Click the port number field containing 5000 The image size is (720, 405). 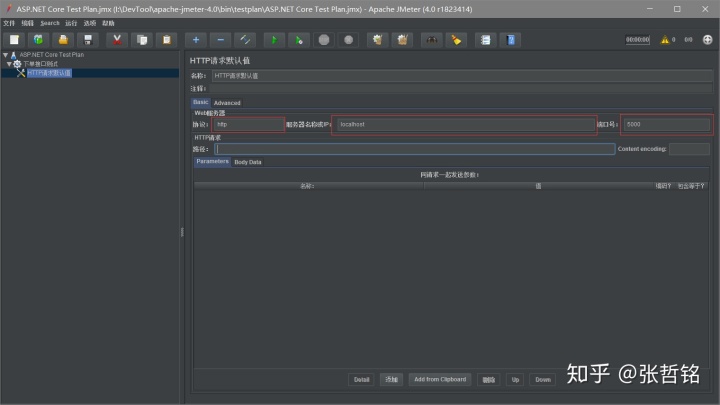tap(666, 124)
